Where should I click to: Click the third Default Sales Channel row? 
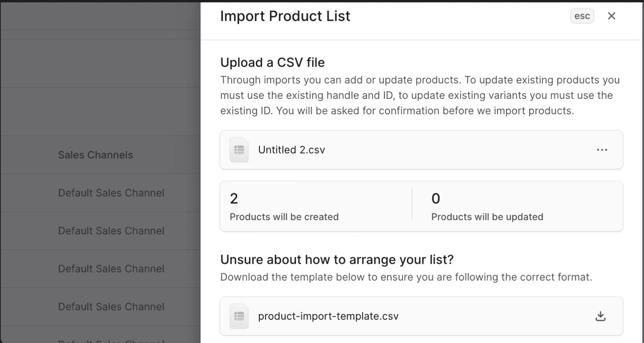click(x=111, y=269)
